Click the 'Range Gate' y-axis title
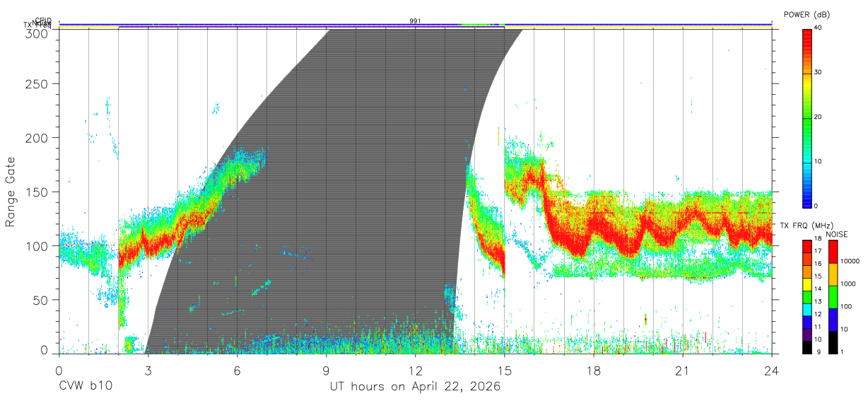 (11, 192)
